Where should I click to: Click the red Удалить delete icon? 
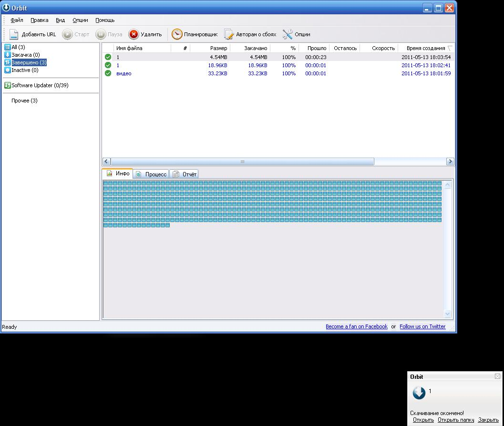[x=134, y=34]
